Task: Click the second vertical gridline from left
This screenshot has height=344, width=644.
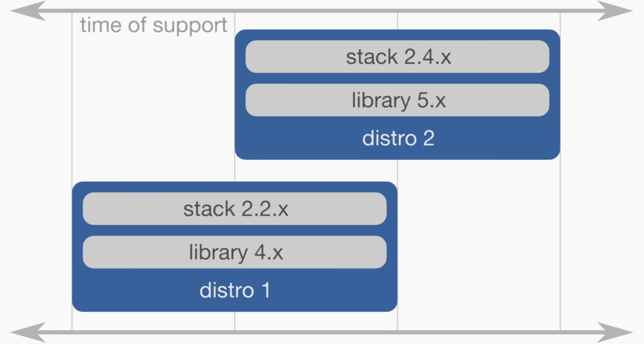Action: click(x=235, y=171)
